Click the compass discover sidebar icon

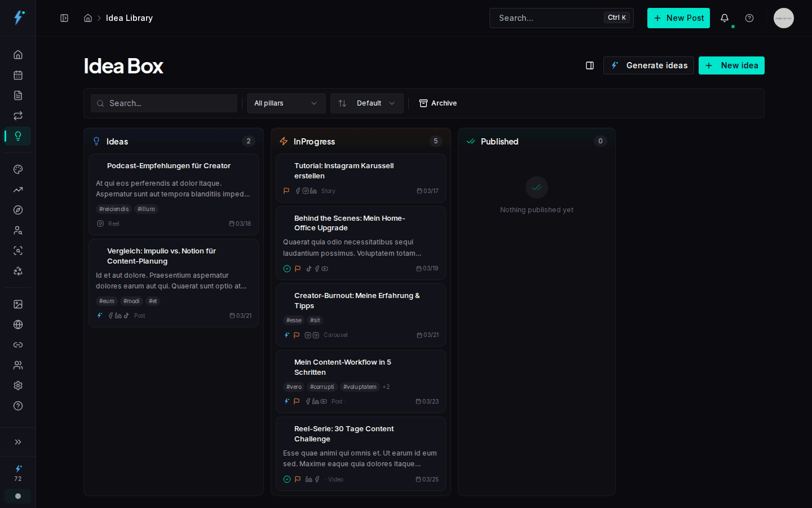click(x=18, y=210)
